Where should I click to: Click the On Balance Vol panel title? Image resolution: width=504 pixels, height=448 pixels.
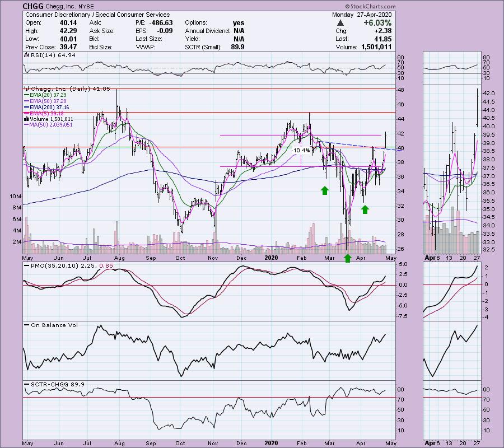[x=54, y=325]
